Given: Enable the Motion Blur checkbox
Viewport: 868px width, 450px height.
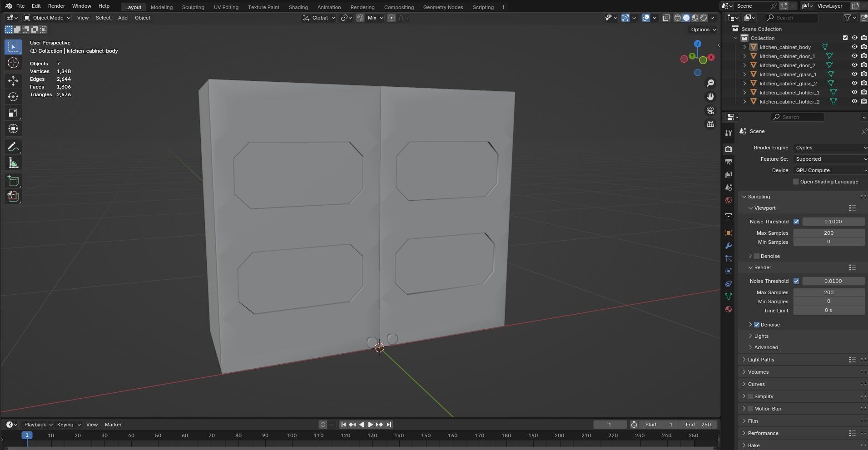Looking at the screenshot, I should coord(750,409).
